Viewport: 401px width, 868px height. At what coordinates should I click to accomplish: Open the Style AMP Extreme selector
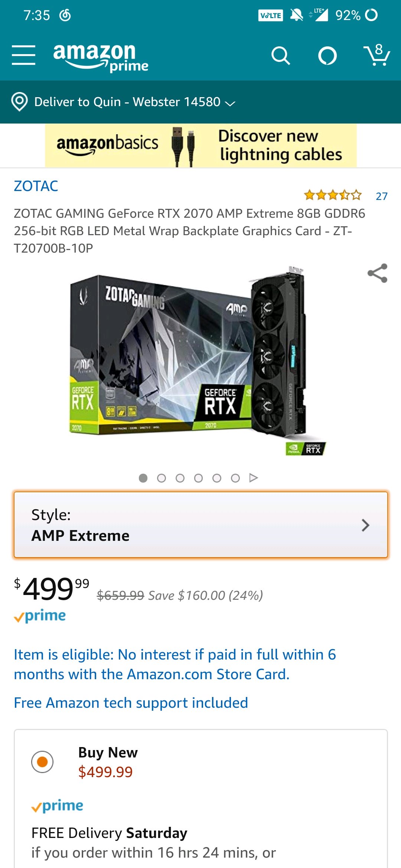pyautogui.click(x=201, y=525)
